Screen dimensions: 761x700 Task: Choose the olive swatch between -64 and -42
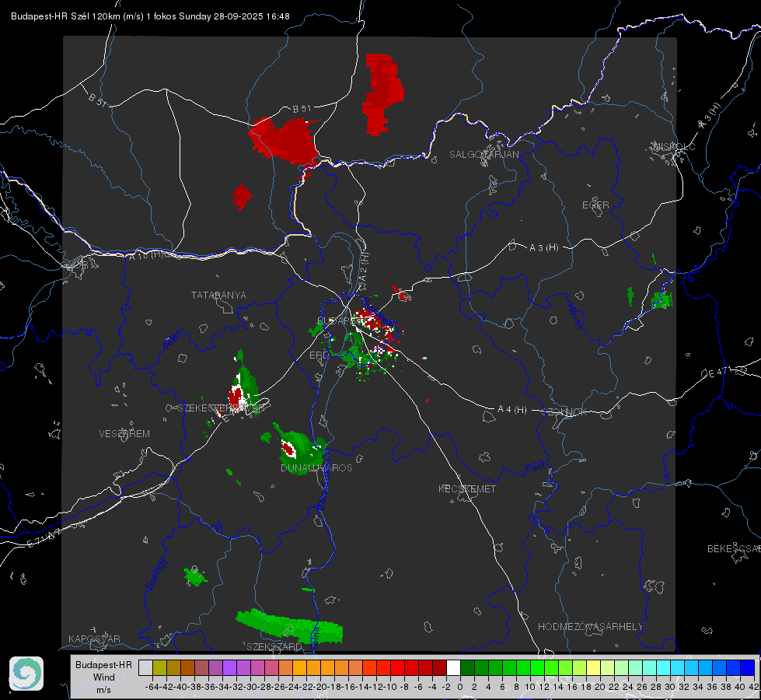[x=159, y=667]
